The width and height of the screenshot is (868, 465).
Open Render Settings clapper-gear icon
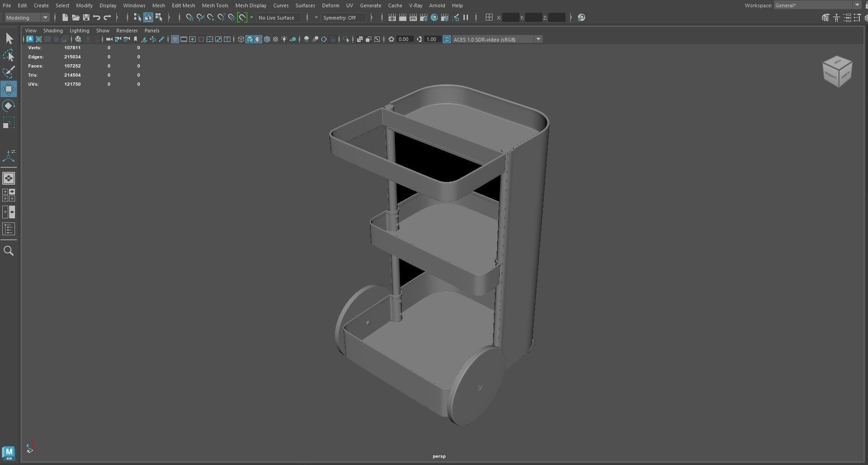click(423, 17)
